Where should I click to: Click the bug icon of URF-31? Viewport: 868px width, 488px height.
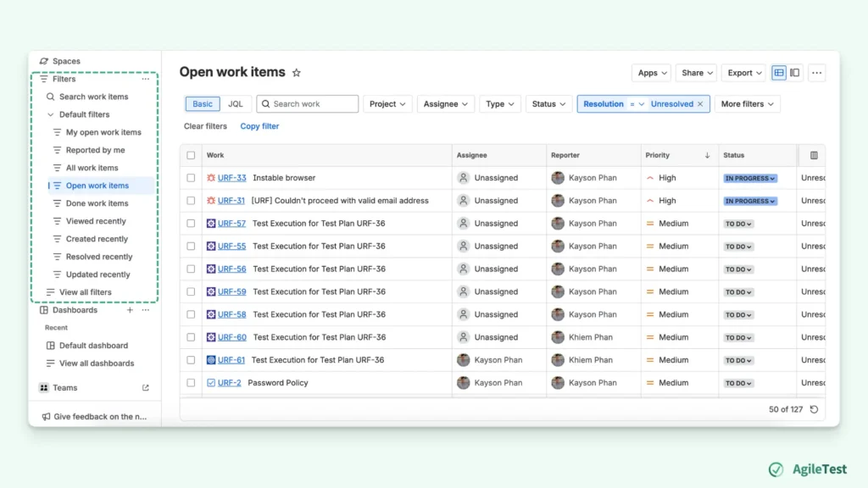point(211,200)
